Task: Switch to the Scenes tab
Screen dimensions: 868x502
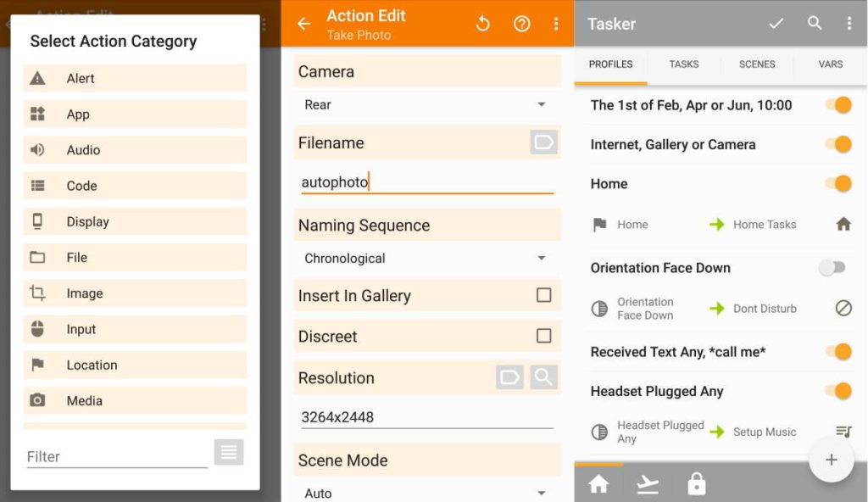Action: click(x=757, y=64)
